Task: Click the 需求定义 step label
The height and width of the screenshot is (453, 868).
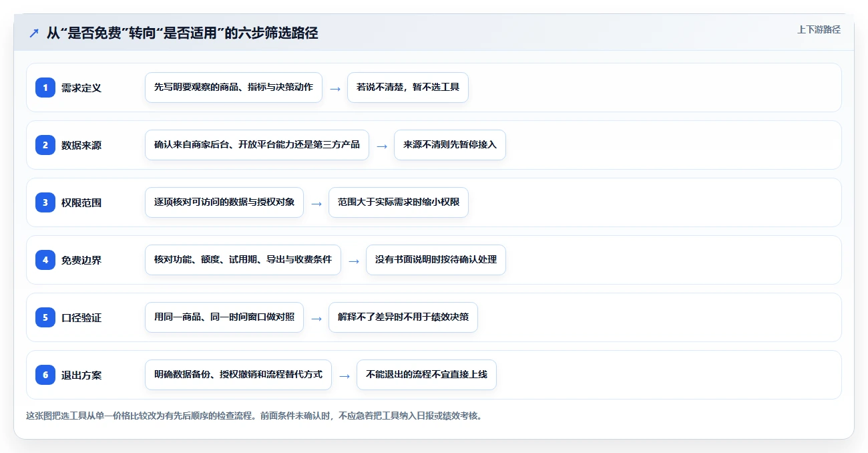Action: coord(81,88)
